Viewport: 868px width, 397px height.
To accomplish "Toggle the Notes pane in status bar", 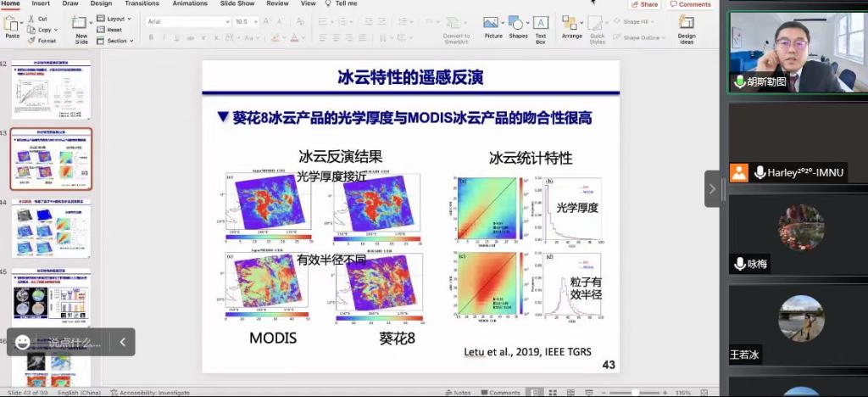I will (458, 393).
